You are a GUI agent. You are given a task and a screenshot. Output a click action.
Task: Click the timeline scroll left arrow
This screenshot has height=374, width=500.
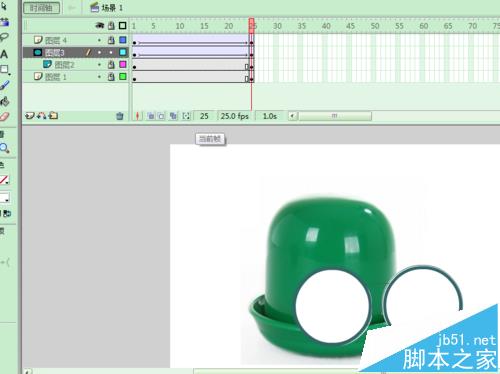coord(292,116)
